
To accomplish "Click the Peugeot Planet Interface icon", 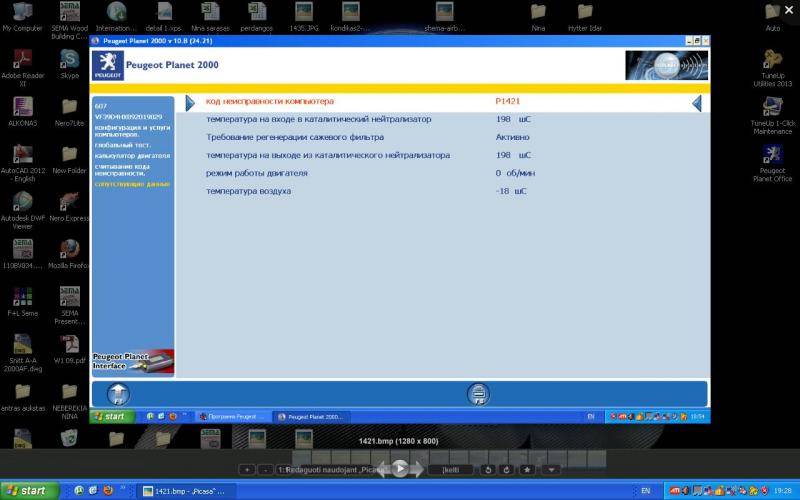I will 133,361.
